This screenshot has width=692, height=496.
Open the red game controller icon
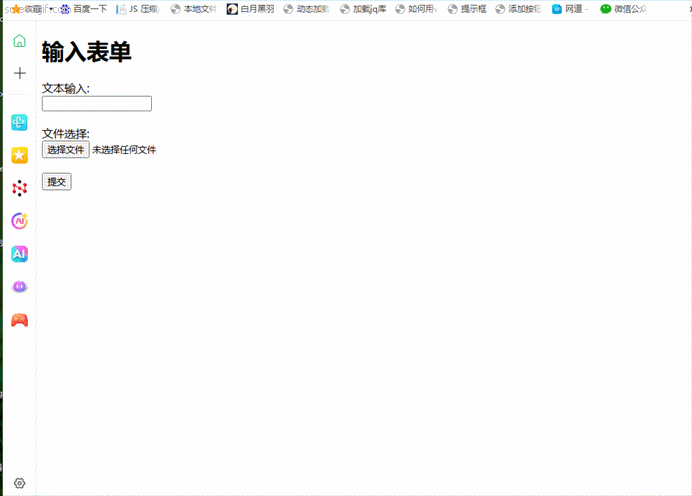(19, 320)
